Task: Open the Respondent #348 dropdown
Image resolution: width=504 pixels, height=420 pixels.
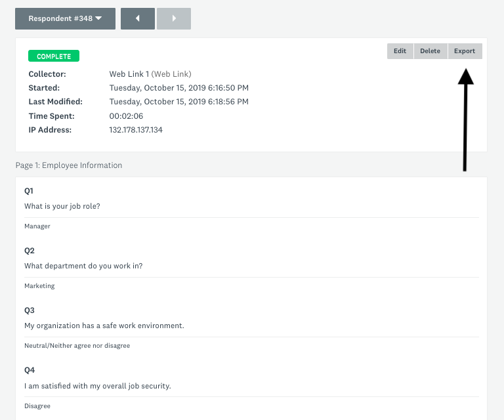Action: point(65,18)
